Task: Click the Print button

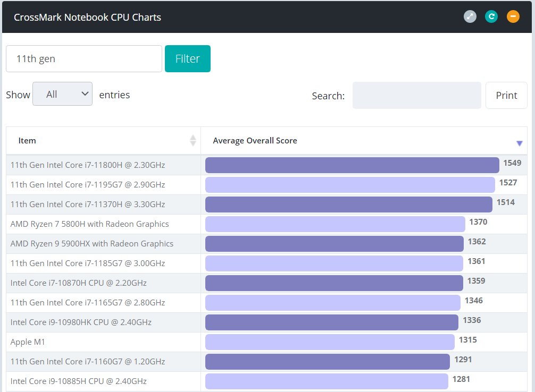Action: [506, 96]
